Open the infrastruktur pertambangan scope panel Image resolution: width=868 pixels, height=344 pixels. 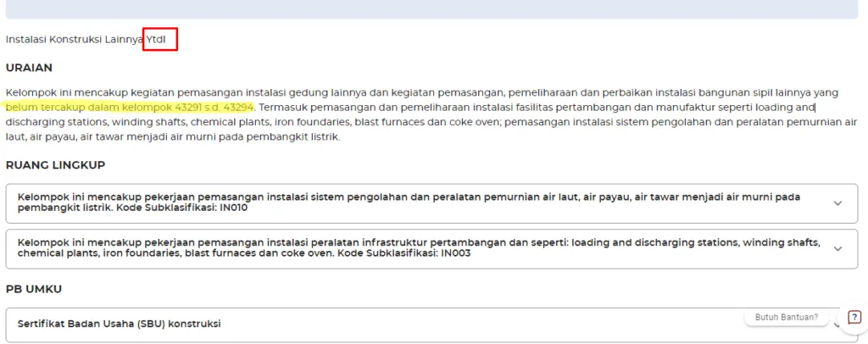click(x=407, y=247)
